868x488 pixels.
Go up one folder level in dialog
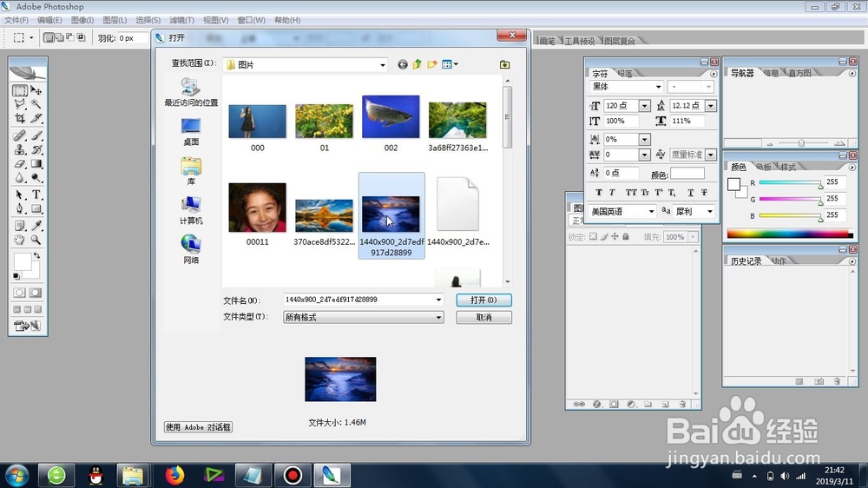[x=417, y=64]
